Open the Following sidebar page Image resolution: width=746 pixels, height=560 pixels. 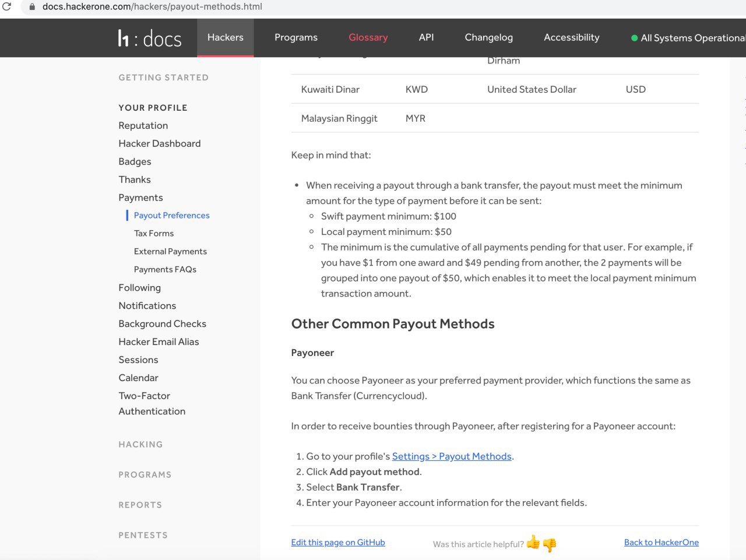coord(140,288)
